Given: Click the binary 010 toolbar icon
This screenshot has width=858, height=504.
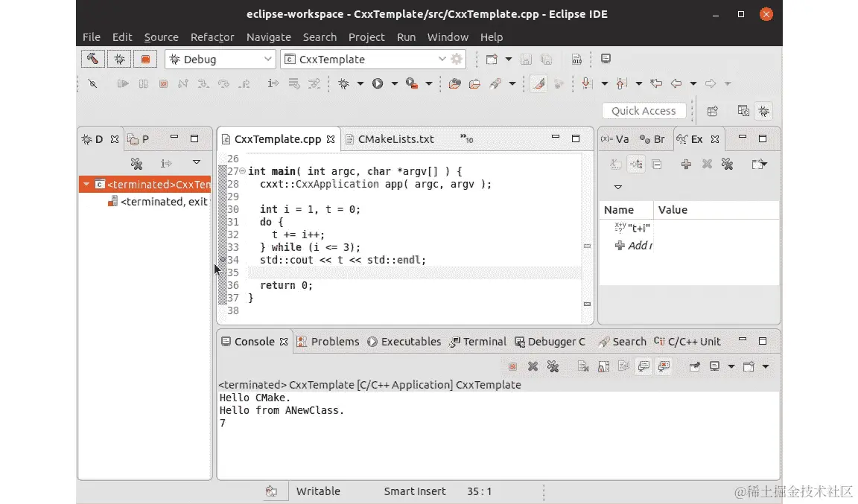Looking at the screenshot, I should [576, 59].
